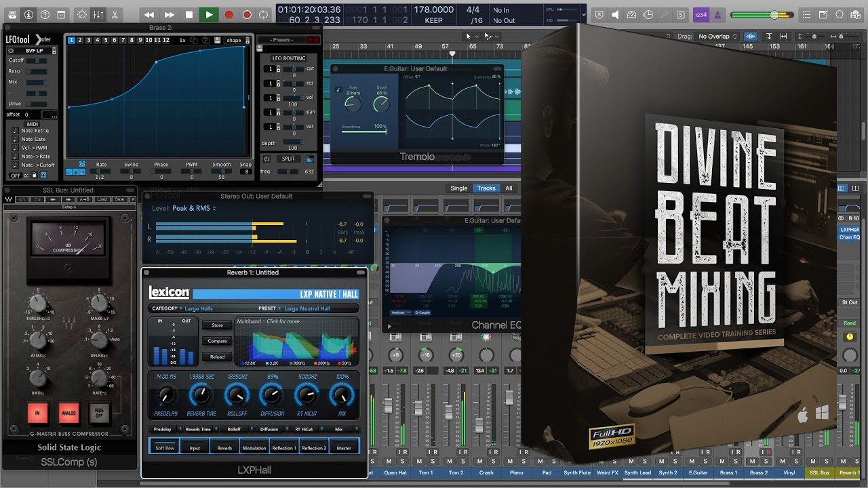Adjust the master volume slider

pyautogui.click(x=761, y=14)
